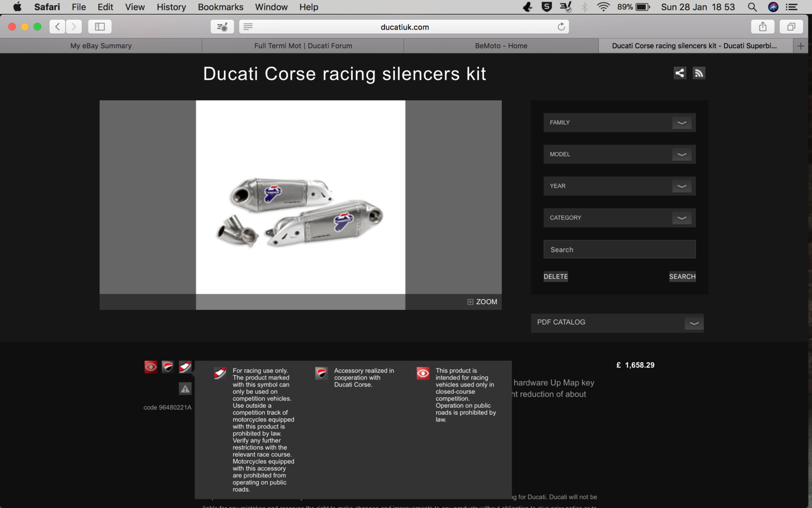Expand the PDF CATALOG section
The height and width of the screenshot is (508, 812).
coord(617,323)
